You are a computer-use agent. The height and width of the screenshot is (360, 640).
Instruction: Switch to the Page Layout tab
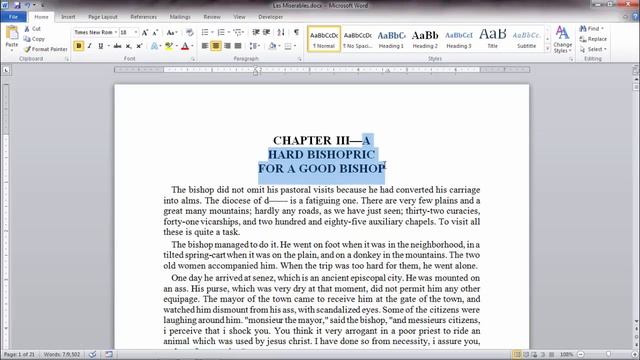(x=103, y=17)
